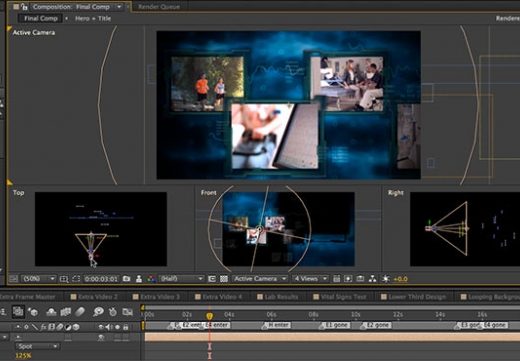The height and width of the screenshot is (361, 520).
Task: Open the (Half) resolution dropdown
Action: (x=181, y=279)
